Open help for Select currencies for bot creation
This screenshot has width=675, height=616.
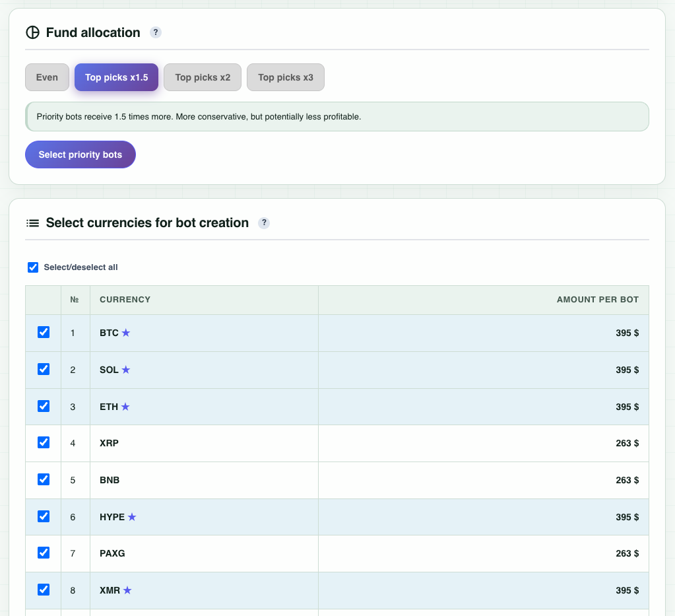(264, 222)
